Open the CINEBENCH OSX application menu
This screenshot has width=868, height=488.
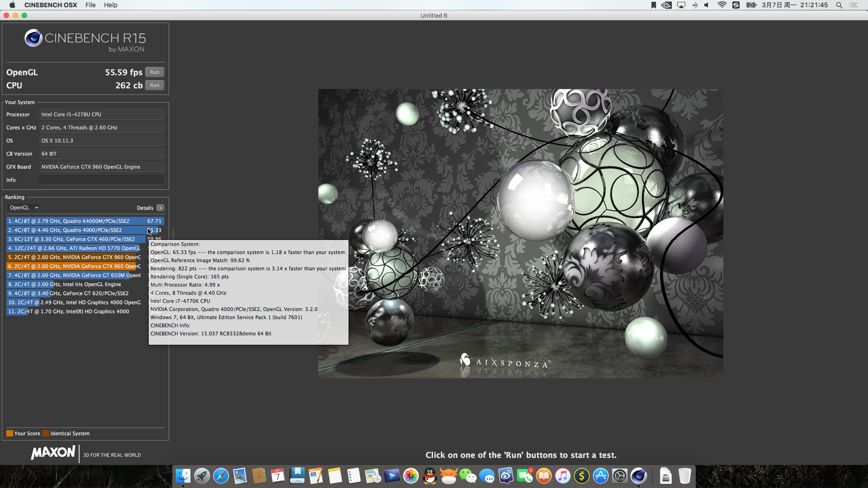coord(51,5)
